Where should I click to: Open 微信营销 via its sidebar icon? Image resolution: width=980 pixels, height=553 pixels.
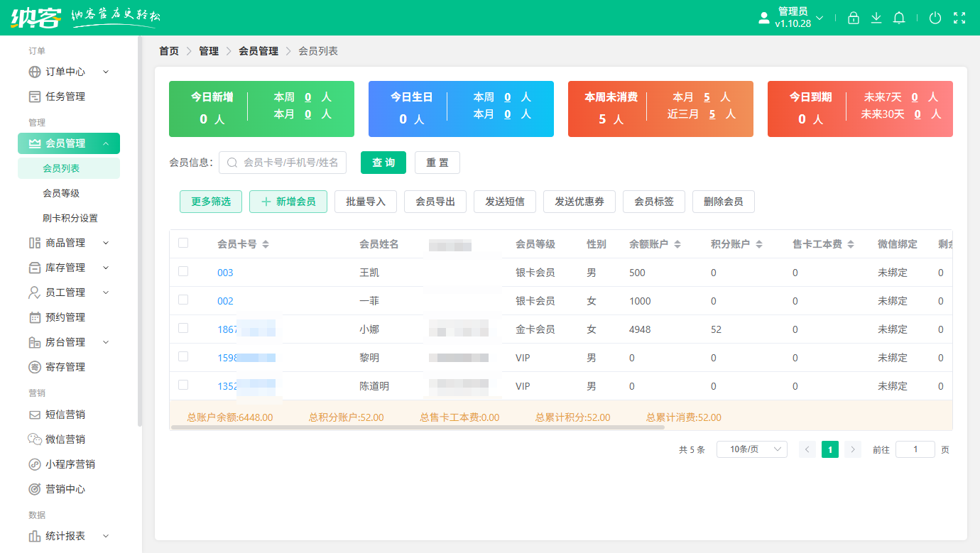pyautogui.click(x=35, y=439)
